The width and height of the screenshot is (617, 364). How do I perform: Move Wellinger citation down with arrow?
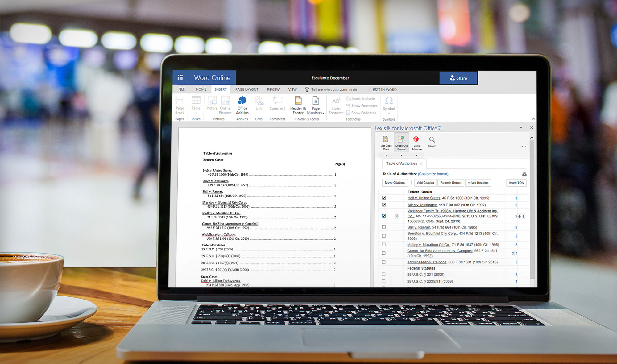point(524,216)
